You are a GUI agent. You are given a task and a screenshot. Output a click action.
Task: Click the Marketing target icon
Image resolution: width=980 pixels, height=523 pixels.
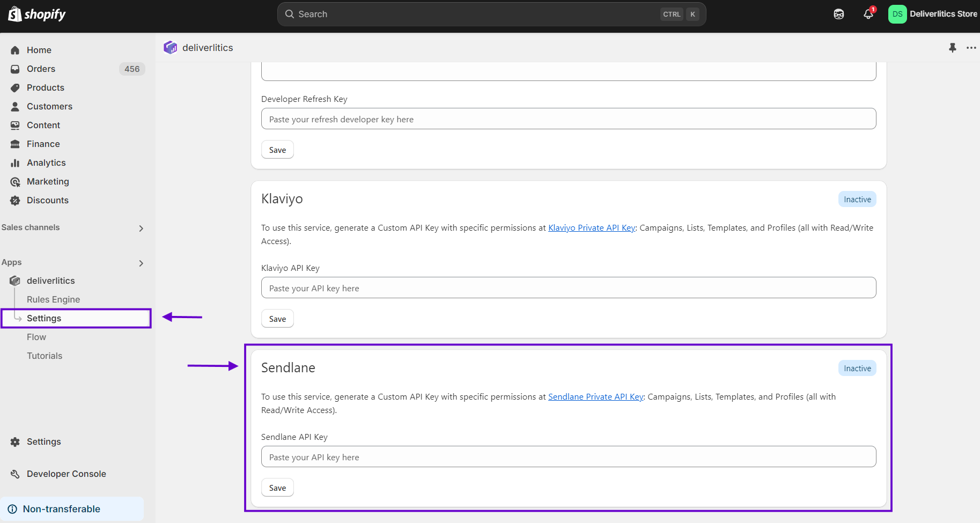pyautogui.click(x=15, y=182)
